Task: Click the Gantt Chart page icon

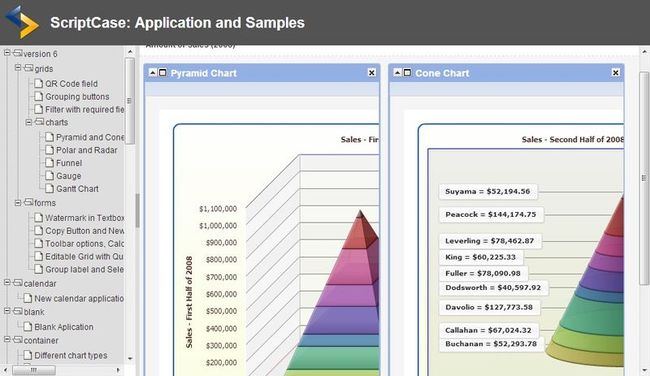Action: click(49, 188)
